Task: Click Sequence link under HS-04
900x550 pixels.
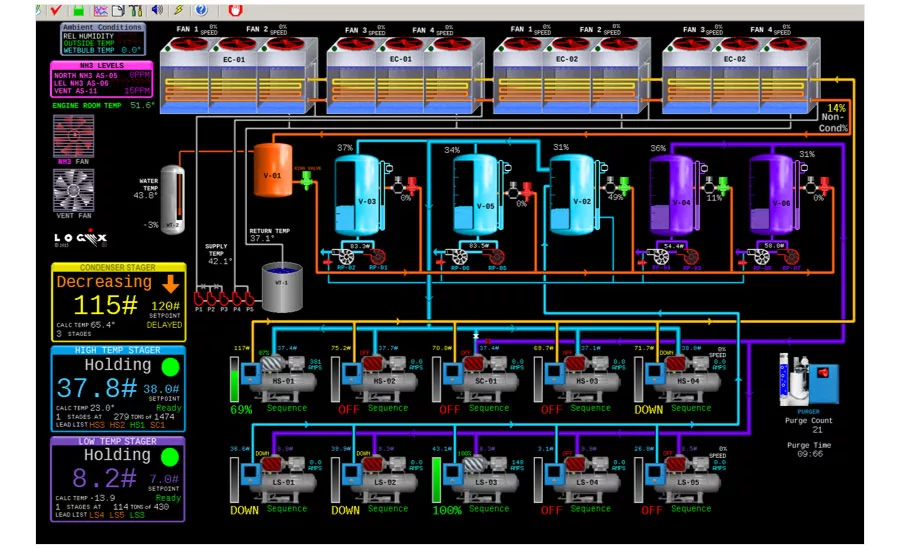Action: [x=691, y=408]
